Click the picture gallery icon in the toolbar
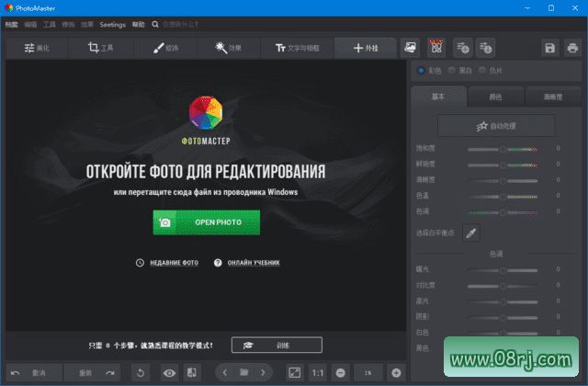This screenshot has width=588, height=386. [411, 48]
